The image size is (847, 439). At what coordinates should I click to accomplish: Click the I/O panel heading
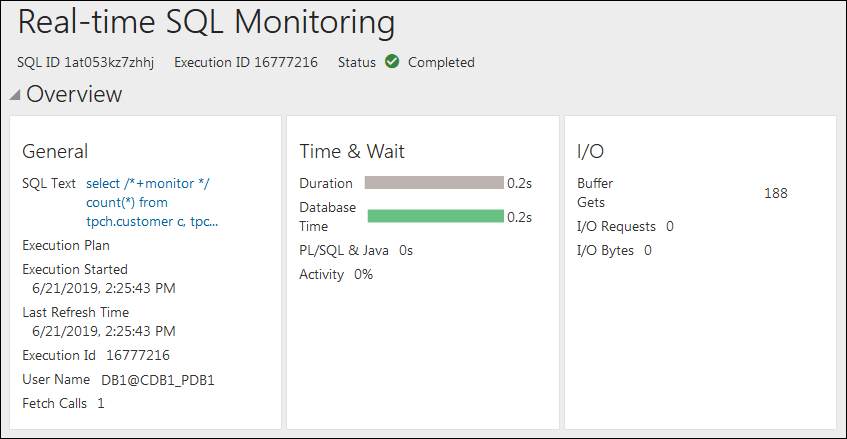pos(590,151)
